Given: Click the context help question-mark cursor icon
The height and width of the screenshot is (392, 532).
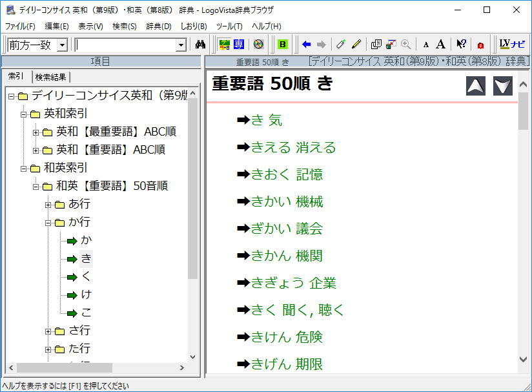Looking at the screenshot, I should (461, 45).
